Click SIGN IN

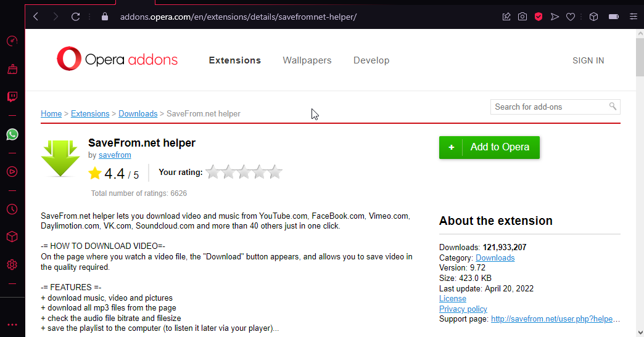pos(588,60)
